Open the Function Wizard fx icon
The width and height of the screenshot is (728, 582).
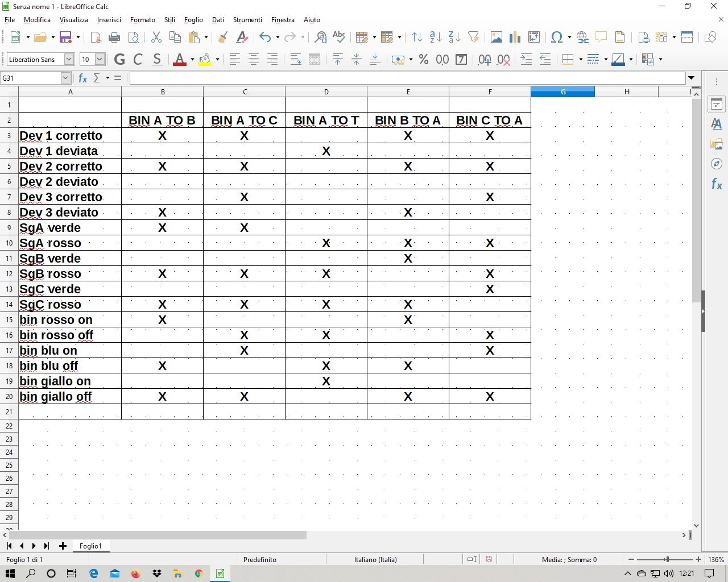click(x=83, y=78)
